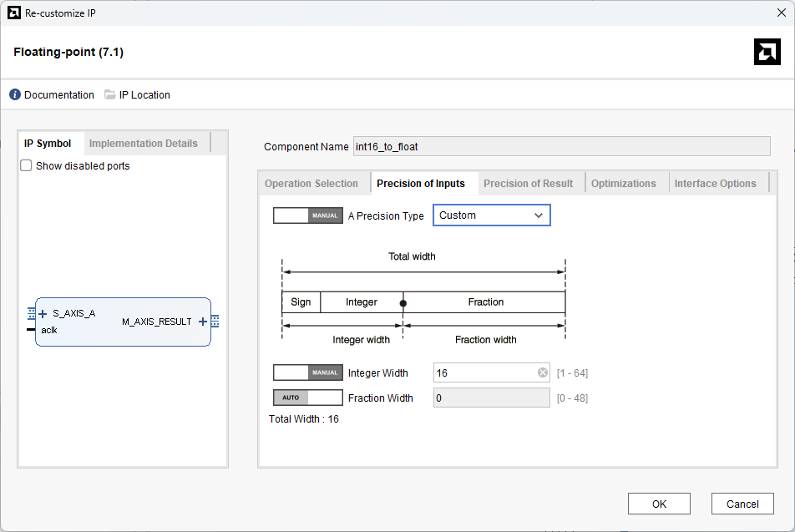Click the S_AXIS_A bus connector icon
The height and width of the screenshot is (532, 795).
(31, 314)
